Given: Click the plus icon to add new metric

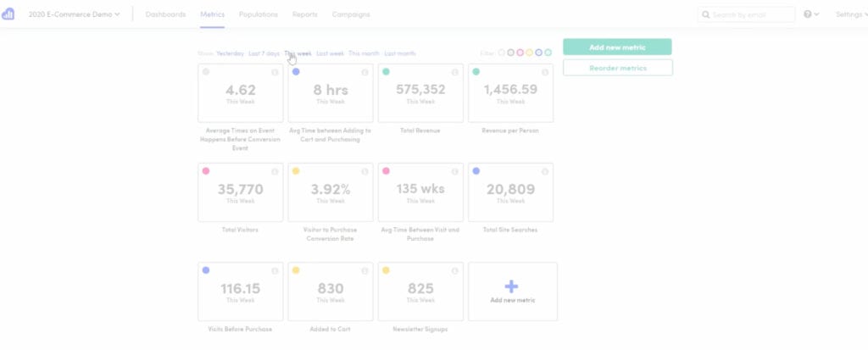Looking at the screenshot, I should click(512, 286).
